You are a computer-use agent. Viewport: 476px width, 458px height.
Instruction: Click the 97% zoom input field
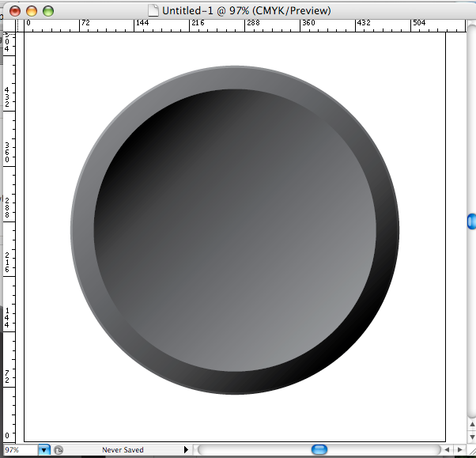pyautogui.click(x=21, y=449)
